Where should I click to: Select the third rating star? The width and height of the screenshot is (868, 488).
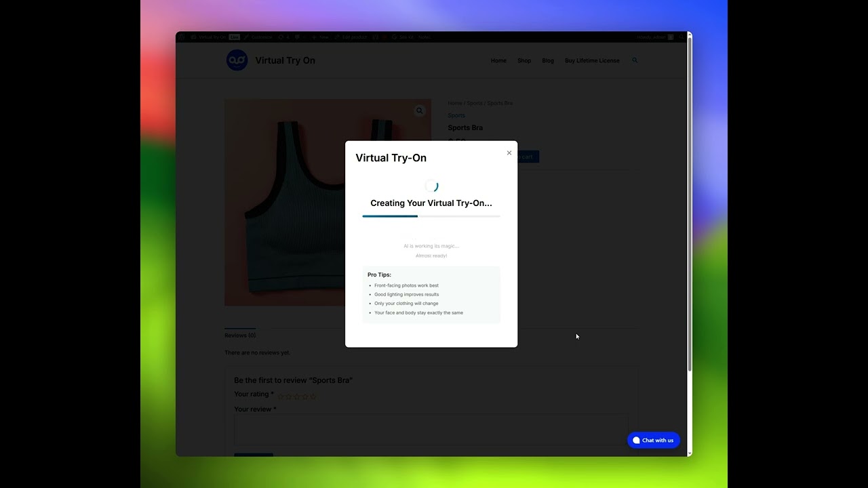coord(296,396)
